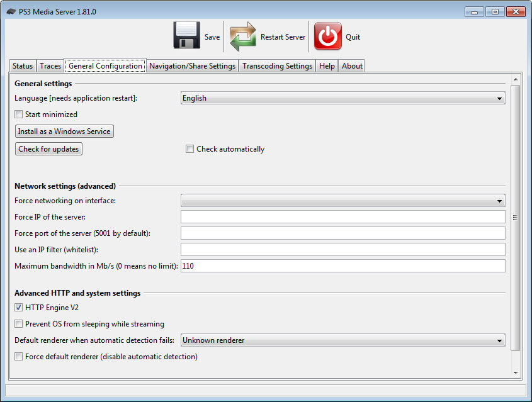Image resolution: width=532 pixels, height=402 pixels.
Task: Open the Force networking on interface dropdown
Action: click(x=342, y=201)
